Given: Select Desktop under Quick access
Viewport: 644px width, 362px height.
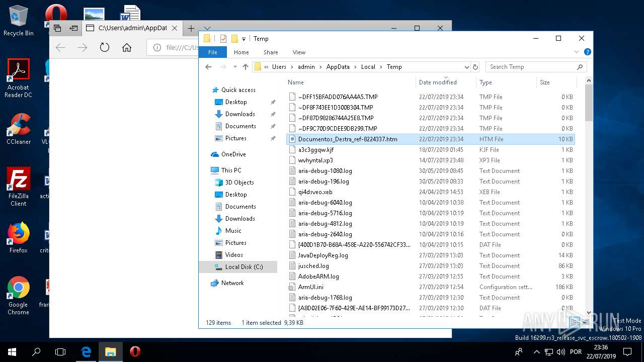Looking at the screenshot, I should pos(236,102).
